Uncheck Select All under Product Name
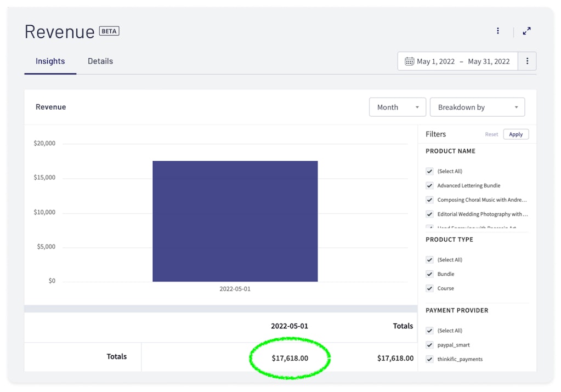 tap(429, 171)
